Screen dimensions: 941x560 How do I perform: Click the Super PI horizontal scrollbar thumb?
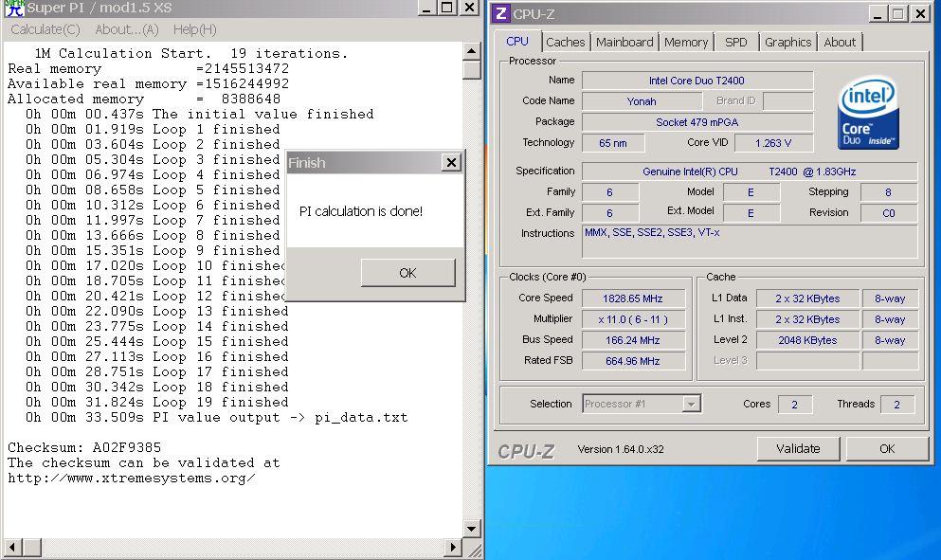point(32,547)
